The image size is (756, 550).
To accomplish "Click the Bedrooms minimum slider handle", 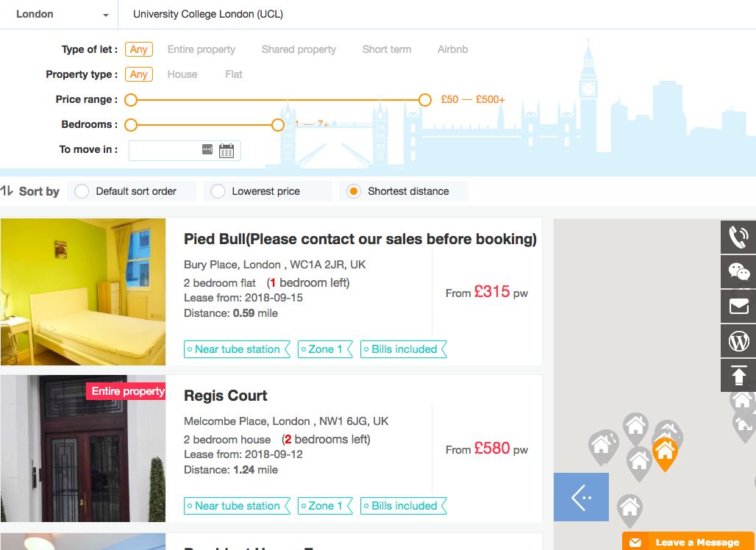I will 131,125.
